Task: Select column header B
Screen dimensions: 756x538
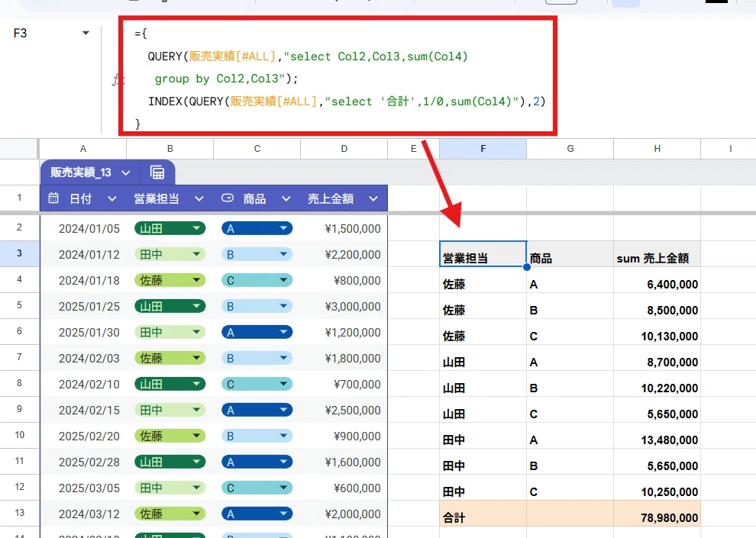Action: (x=170, y=149)
